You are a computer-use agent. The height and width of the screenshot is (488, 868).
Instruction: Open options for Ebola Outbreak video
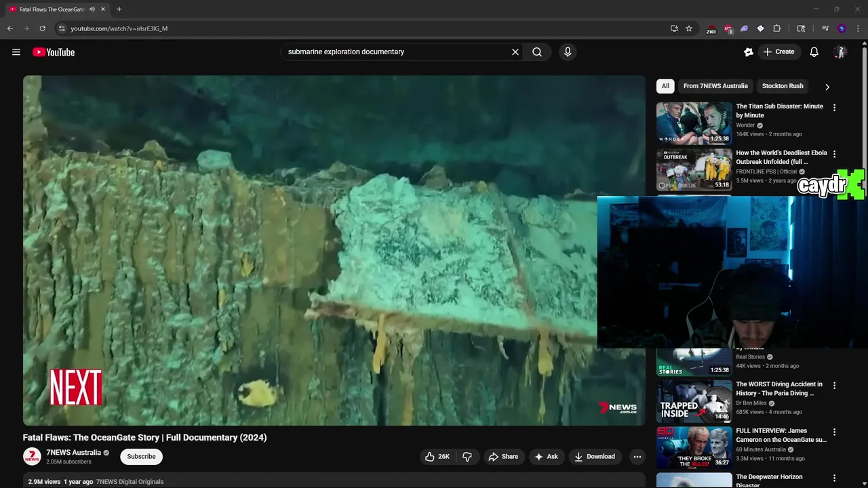(834, 155)
